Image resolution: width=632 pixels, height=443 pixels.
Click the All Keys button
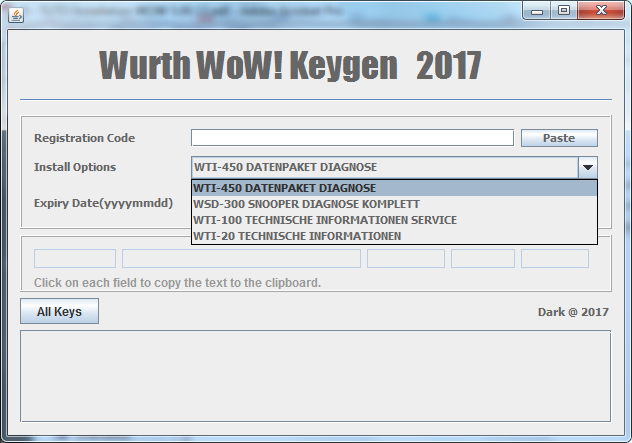(x=59, y=311)
